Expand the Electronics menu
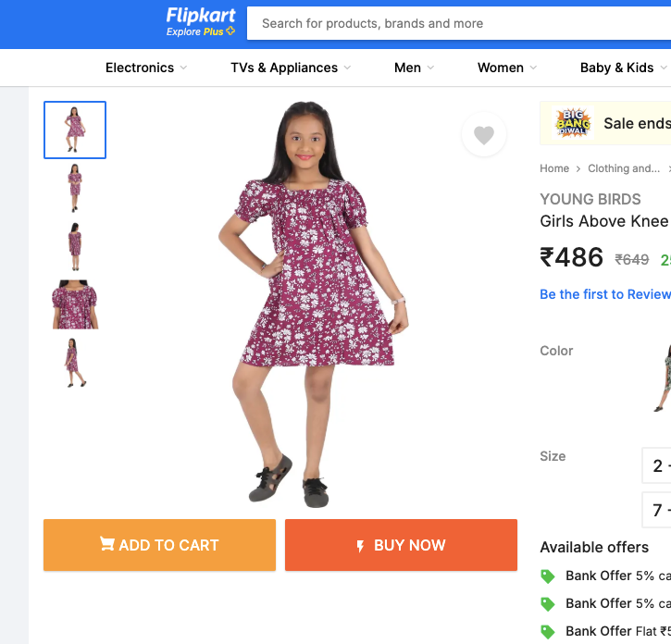671x644 pixels. 146,68
